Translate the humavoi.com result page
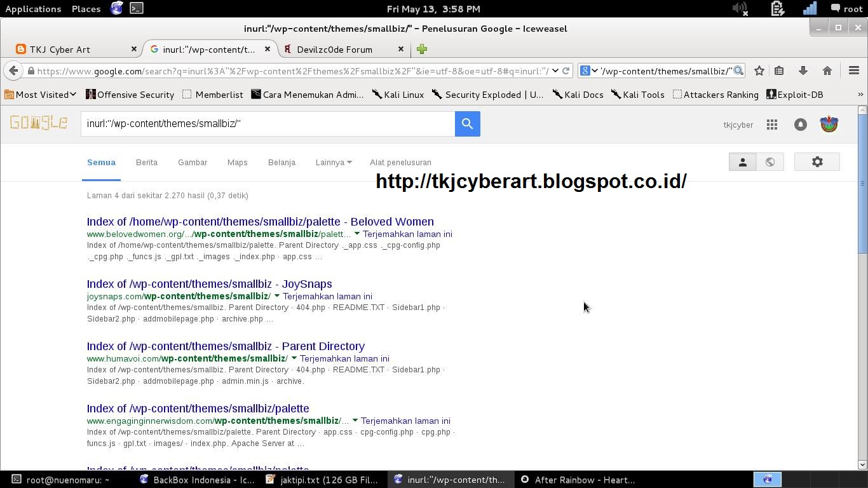The height and width of the screenshot is (488, 868). (344, 358)
